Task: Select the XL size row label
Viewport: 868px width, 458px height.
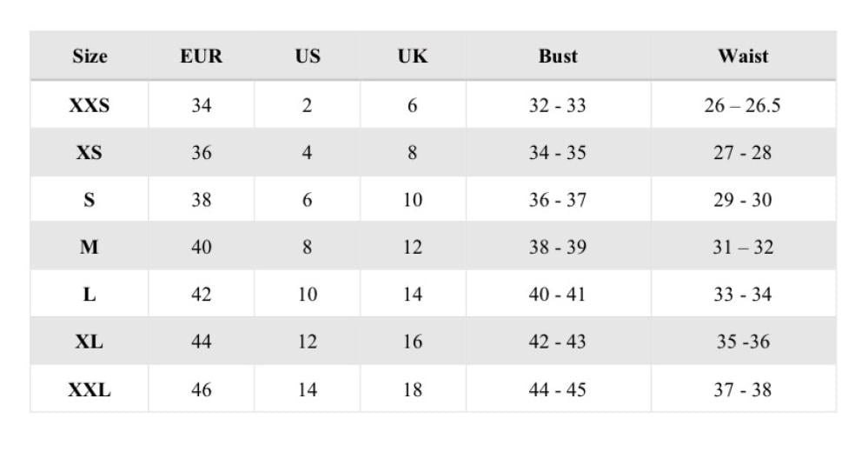Action: (x=89, y=342)
